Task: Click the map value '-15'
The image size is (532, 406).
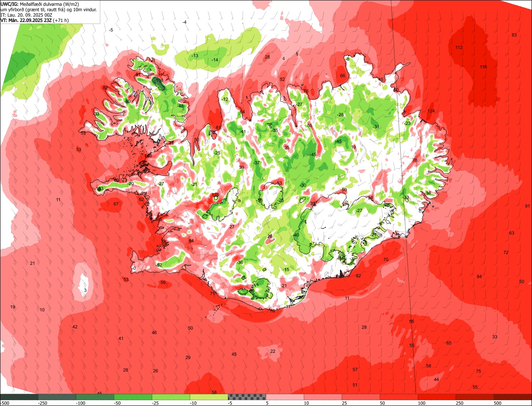Action: tap(286, 269)
